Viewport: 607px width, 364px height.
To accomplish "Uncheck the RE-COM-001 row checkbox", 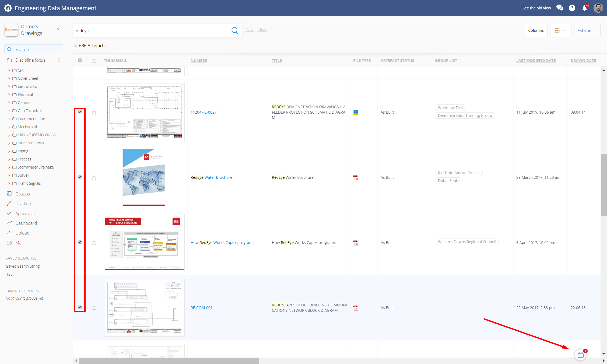I will pyautogui.click(x=80, y=307).
